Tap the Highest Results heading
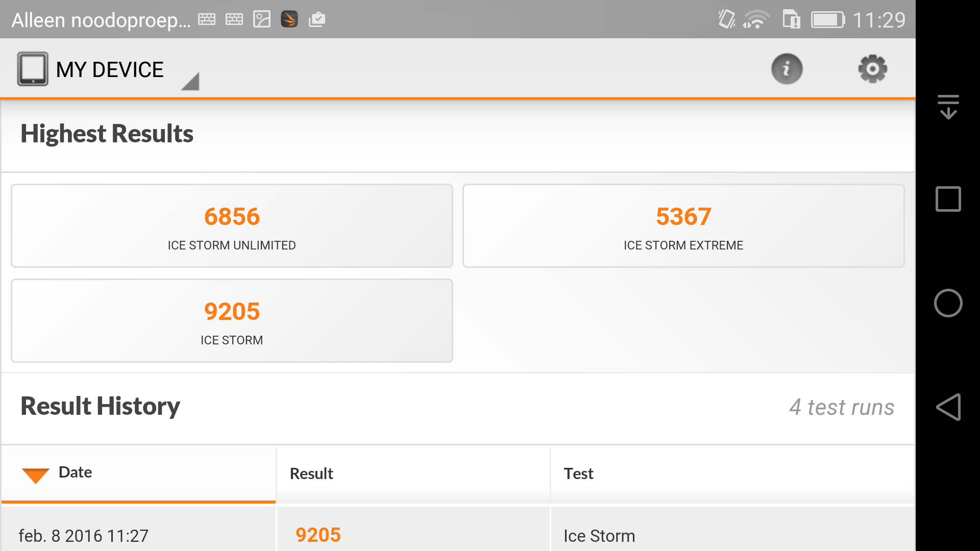980x551 pixels. coord(107,134)
